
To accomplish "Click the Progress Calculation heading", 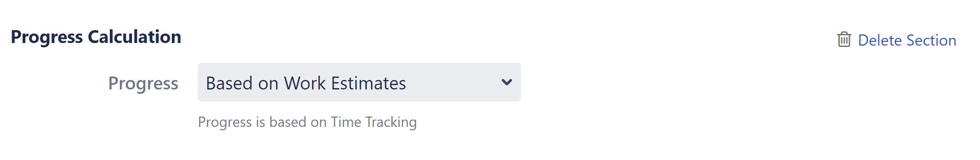I will 96,37.
